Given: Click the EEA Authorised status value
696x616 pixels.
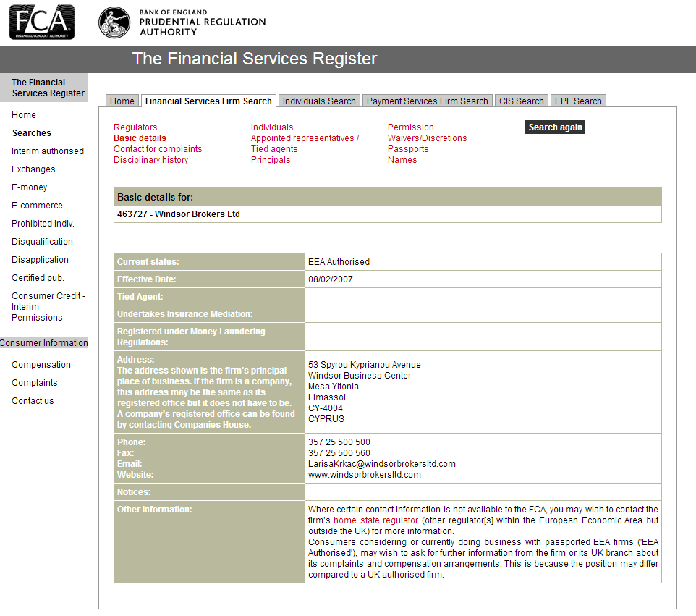Looking at the screenshot, I should tap(339, 262).
